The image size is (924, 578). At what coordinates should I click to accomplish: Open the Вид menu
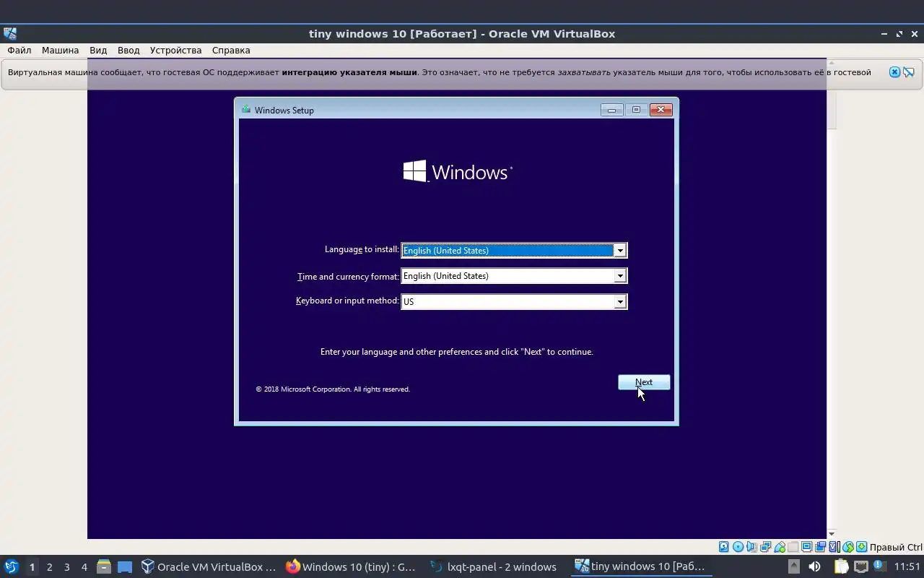point(98,50)
